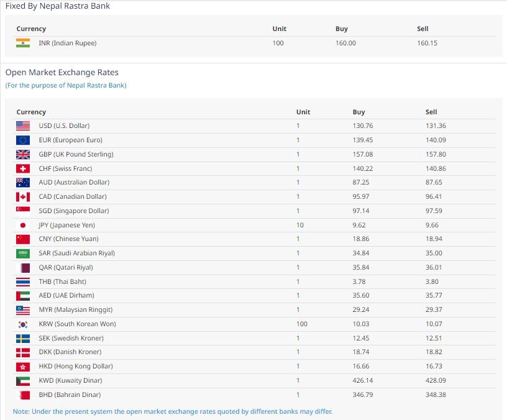Click the BHD (Bahrain Dinar) row label
The image size is (507, 420).
[x=70, y=395]
